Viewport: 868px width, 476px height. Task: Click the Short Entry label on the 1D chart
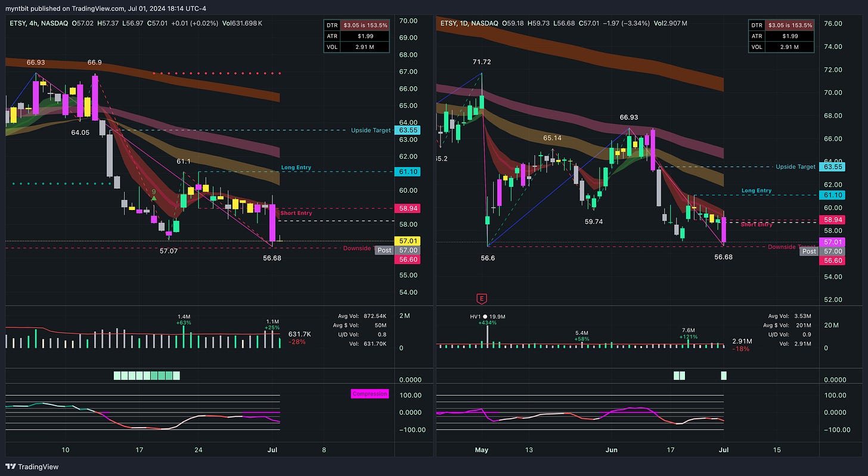[757, 224]
